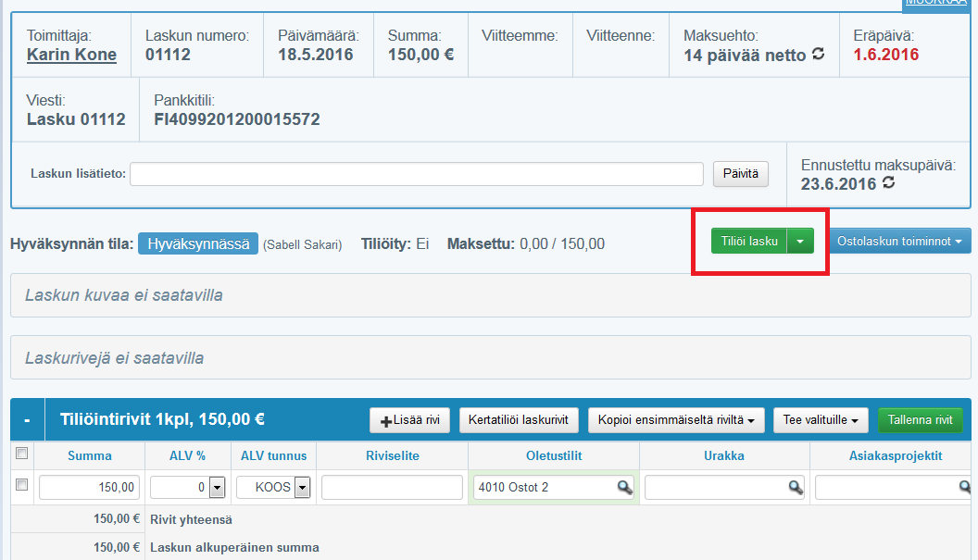Add a row with Lisää rivi
978x560 pixels.
(410, 419)
